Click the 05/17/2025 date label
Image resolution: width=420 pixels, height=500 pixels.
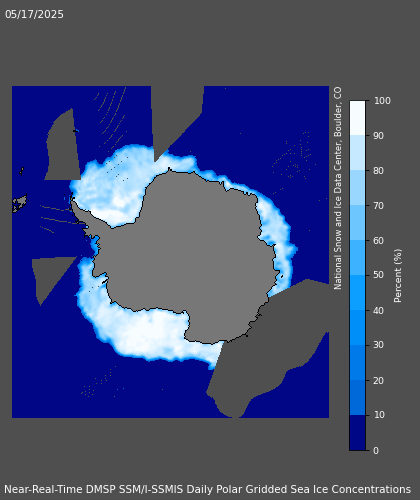(x=34, y=14)
